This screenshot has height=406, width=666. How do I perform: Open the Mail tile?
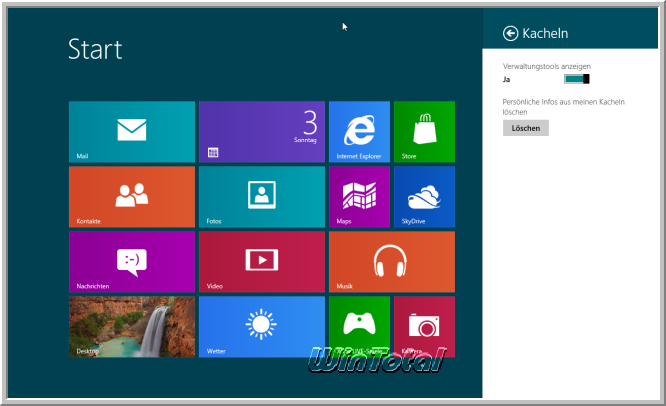click(x=132, y=132)
